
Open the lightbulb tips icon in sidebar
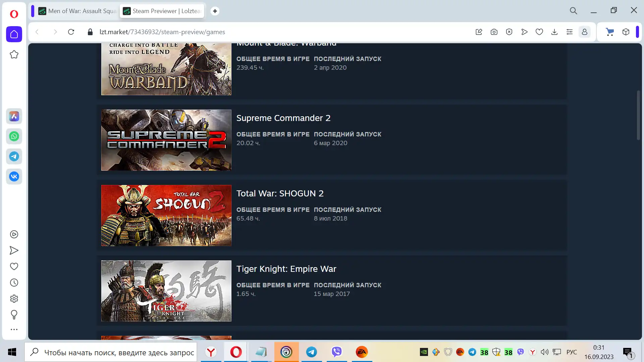(x=14, y=315)
